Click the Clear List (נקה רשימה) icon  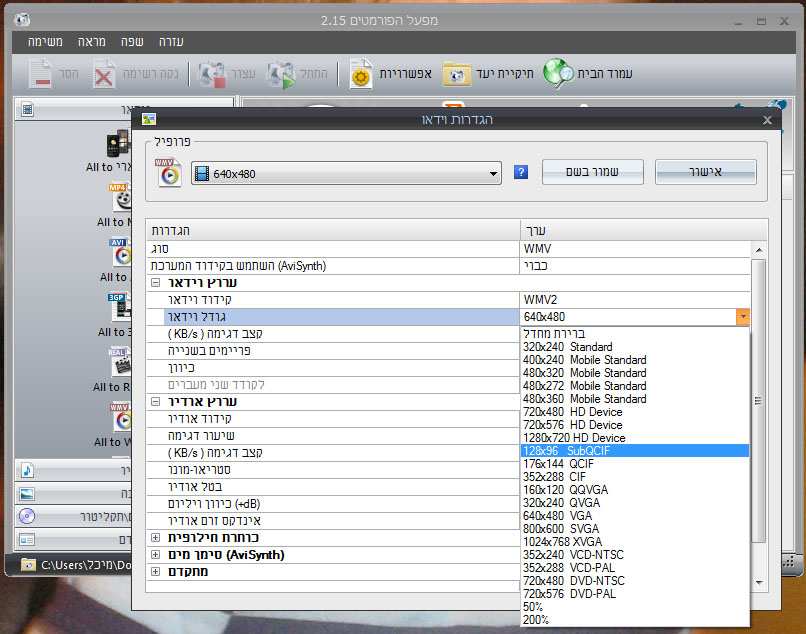point(104,74)
